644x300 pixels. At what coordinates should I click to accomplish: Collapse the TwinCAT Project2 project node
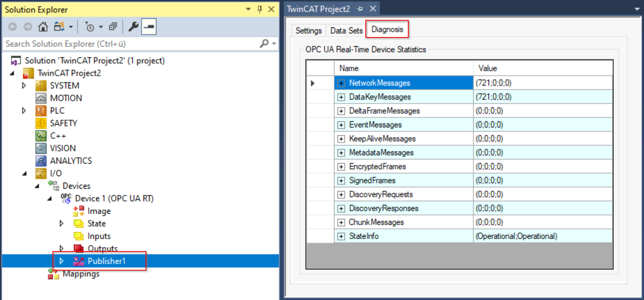coord(12,73)
